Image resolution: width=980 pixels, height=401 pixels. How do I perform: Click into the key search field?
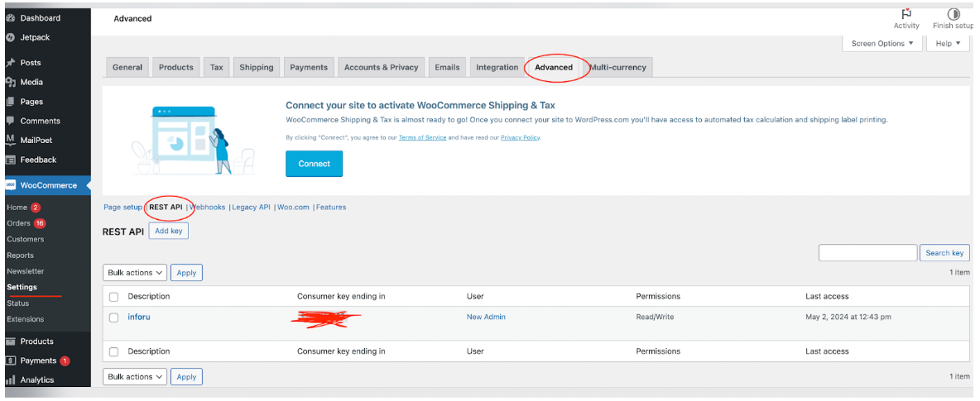pyautogui.click(x=868, y=253)
